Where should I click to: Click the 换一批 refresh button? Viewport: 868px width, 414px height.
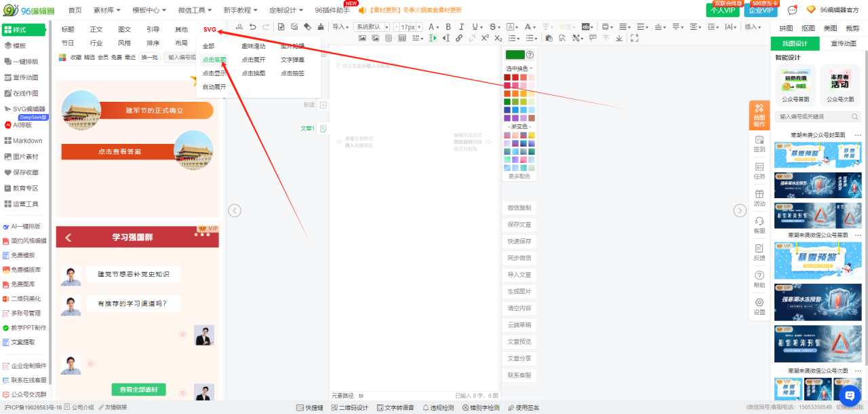pos(149,58)
